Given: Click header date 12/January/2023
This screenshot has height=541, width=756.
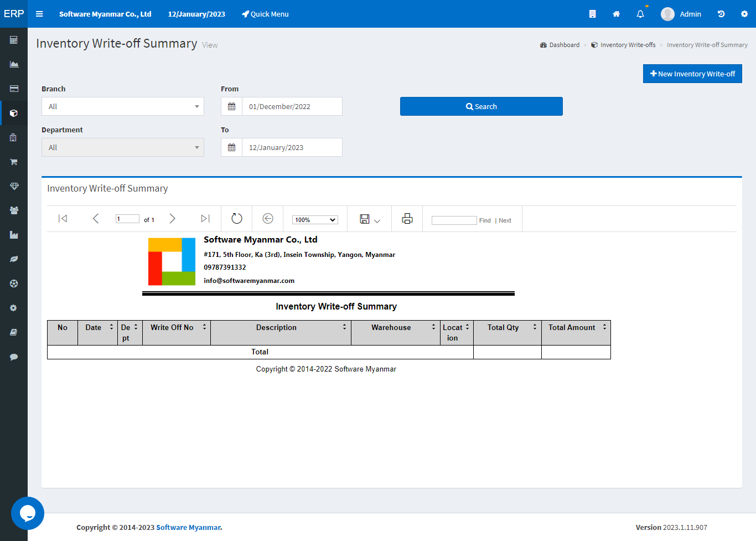Looking at the screenshot, I should coord(196,14).
